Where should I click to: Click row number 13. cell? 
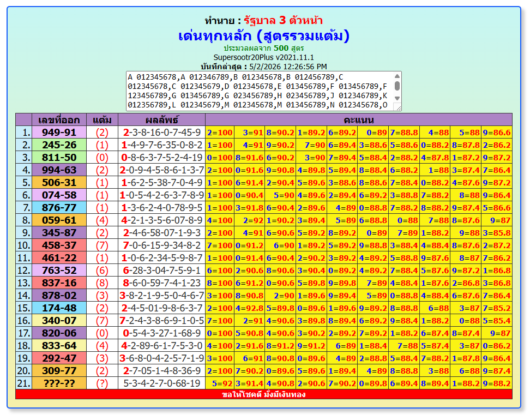click(x=23, y=283)
